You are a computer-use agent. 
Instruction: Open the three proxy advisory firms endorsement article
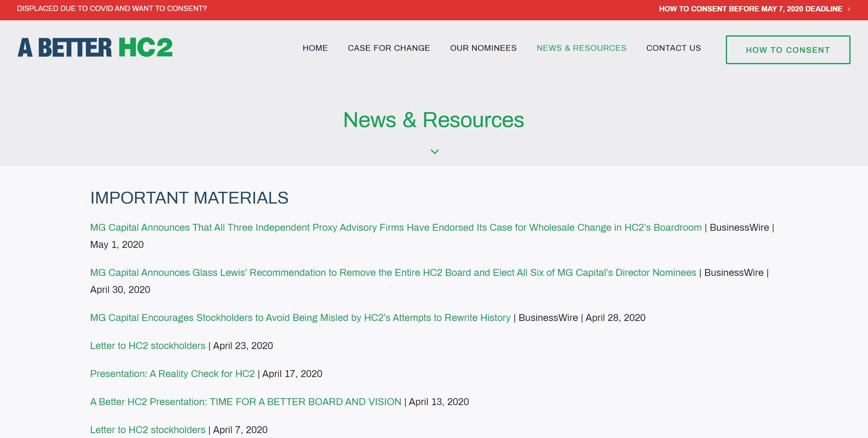click(x=396, y=228)
